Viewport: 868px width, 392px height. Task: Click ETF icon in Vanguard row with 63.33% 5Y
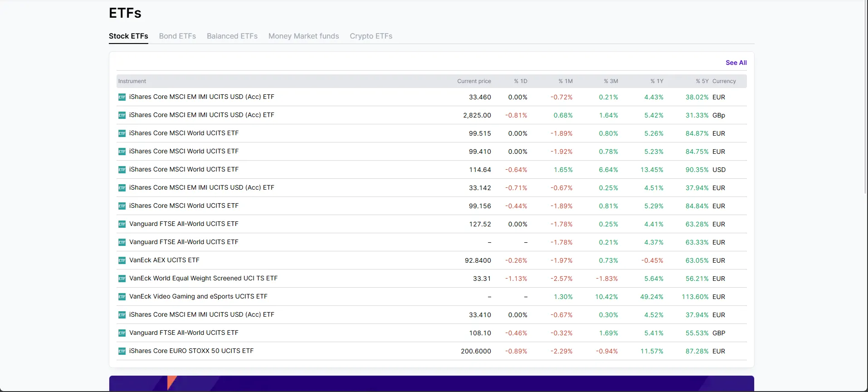coord(122,242)
